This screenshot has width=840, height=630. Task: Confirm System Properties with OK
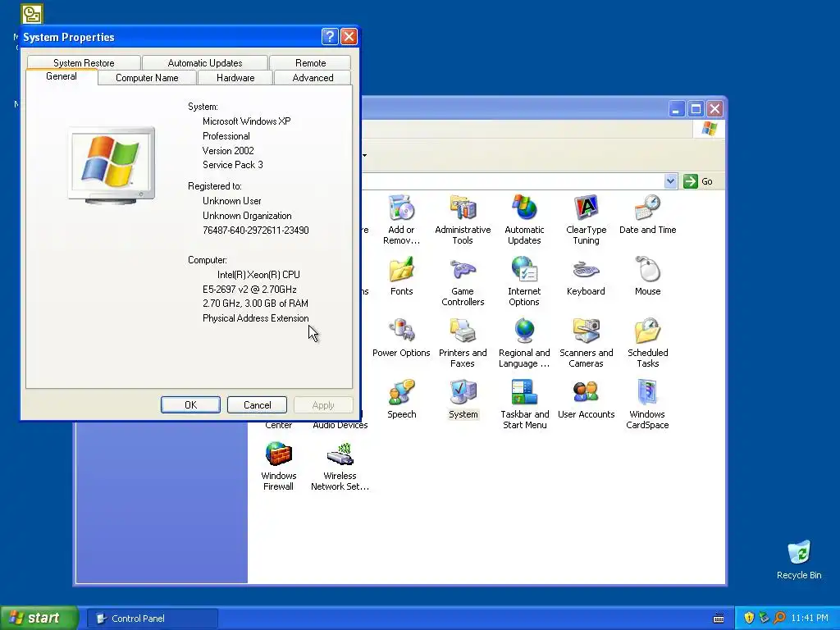[190, 405]
